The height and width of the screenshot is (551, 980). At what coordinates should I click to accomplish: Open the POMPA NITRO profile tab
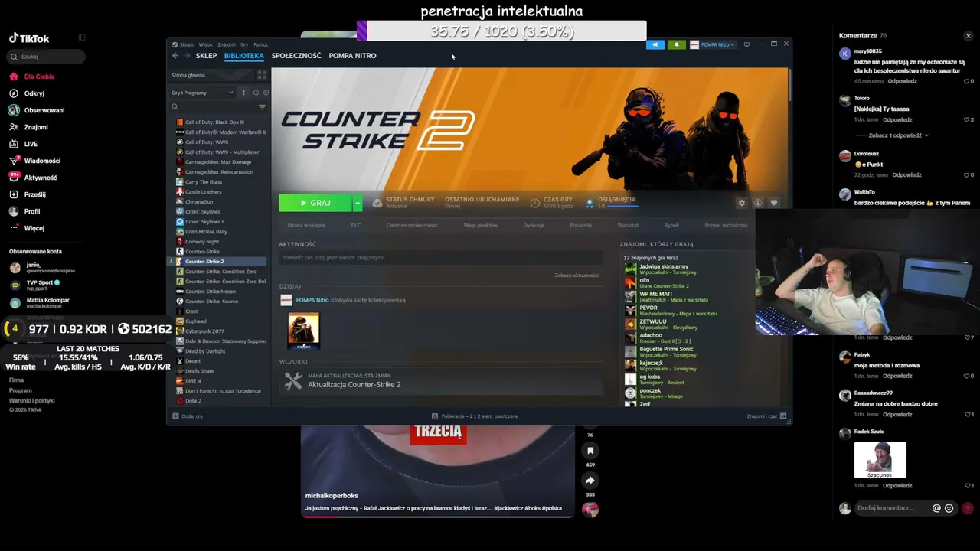352,56
